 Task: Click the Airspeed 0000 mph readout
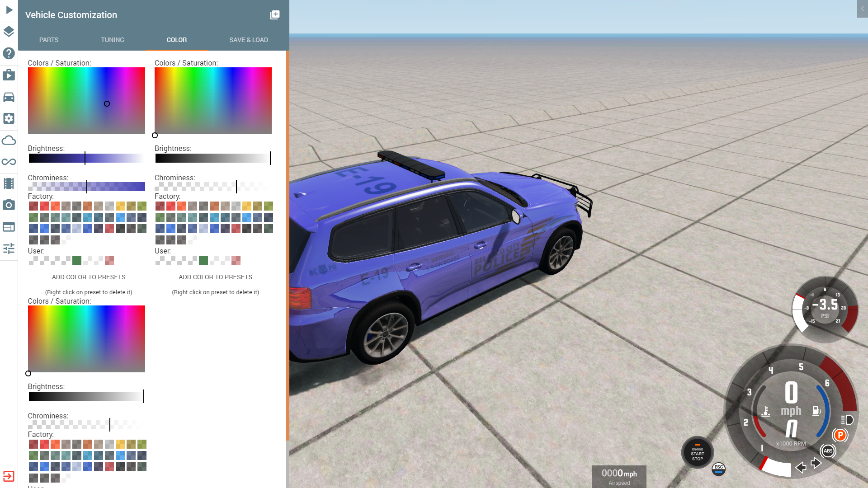click(619, 477)
